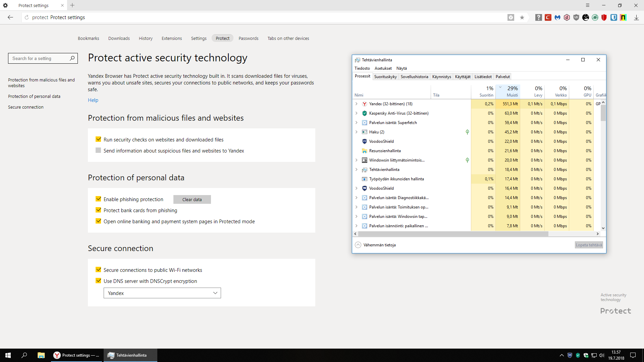Open downloads via the download arrow icon

tap(636, 17)
